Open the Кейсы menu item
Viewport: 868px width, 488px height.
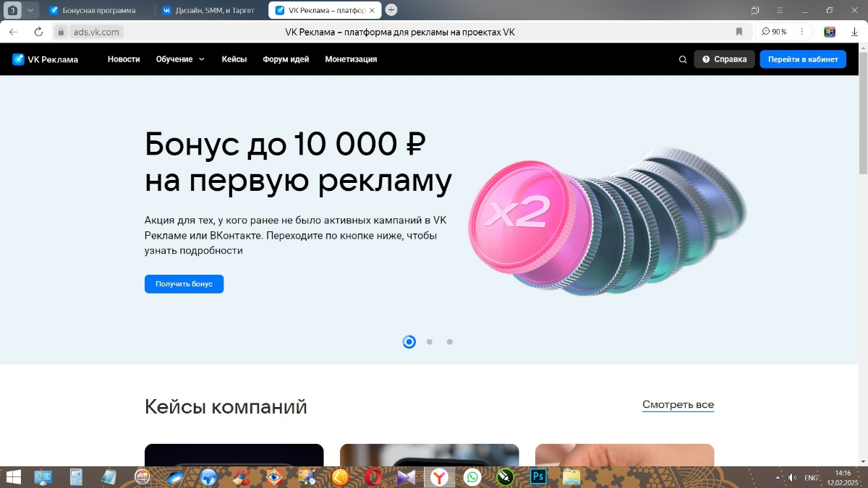pyautogui.click(x=234, y=59)
